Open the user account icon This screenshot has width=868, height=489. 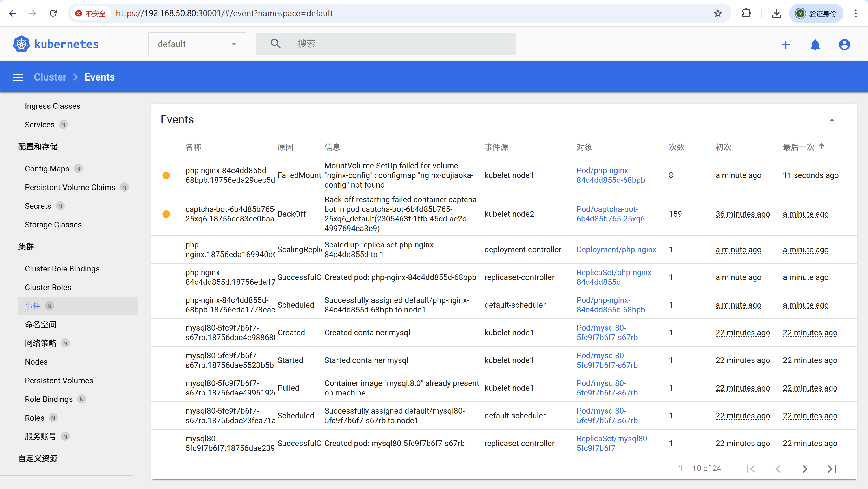pos(844,44)
